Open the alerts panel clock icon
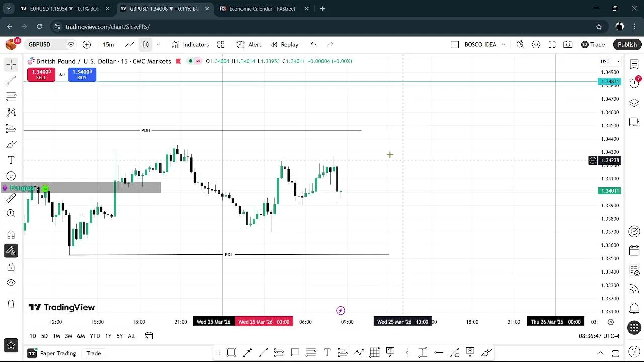The height and width of the screenshot is (362, 644). [x=634, y=83]
